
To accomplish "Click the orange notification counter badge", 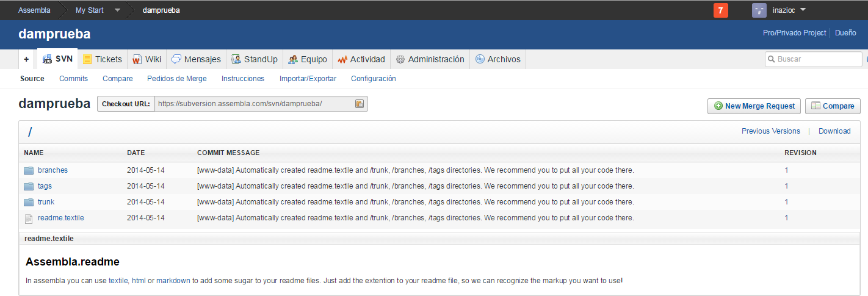I will point(720,10).
